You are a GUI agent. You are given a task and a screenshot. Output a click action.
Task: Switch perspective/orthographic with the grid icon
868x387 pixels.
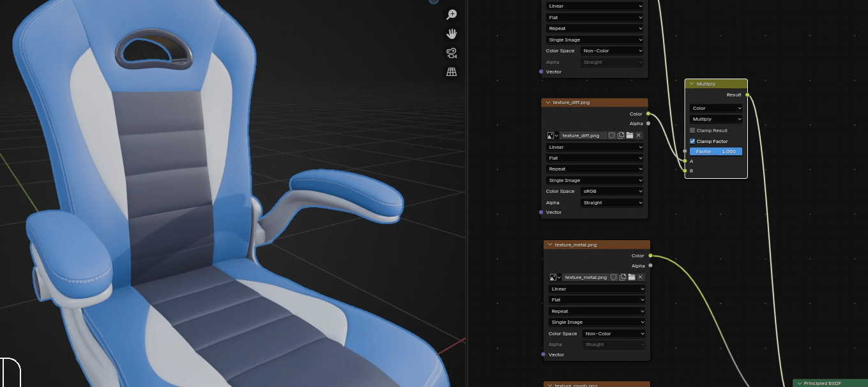(452, 72)
